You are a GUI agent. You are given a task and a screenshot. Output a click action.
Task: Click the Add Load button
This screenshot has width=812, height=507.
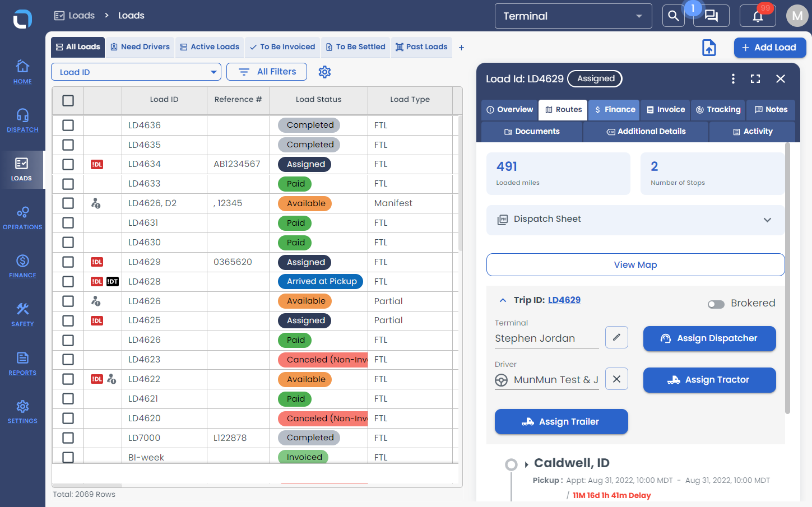[770, 48]
